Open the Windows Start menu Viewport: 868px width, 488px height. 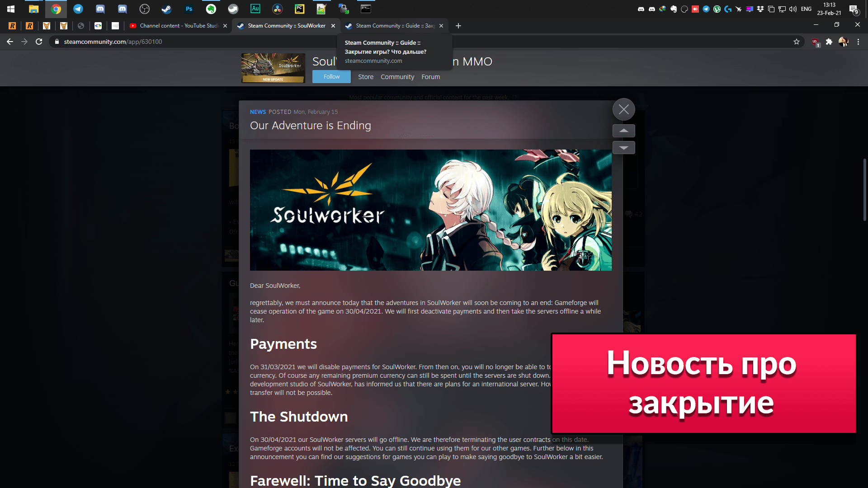[11, 9]
